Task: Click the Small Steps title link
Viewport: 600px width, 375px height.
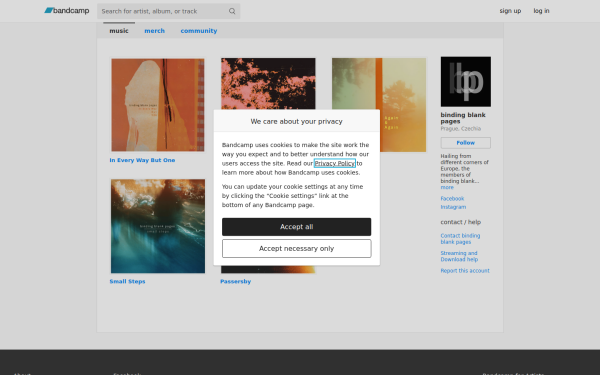Action: [127, 281]
